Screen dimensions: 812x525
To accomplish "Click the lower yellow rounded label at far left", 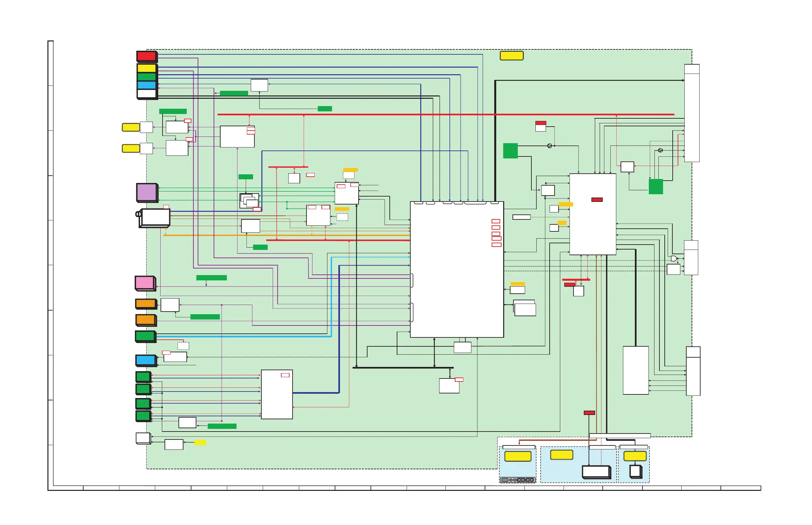I will pyautogui.click(x=131, y=148).
